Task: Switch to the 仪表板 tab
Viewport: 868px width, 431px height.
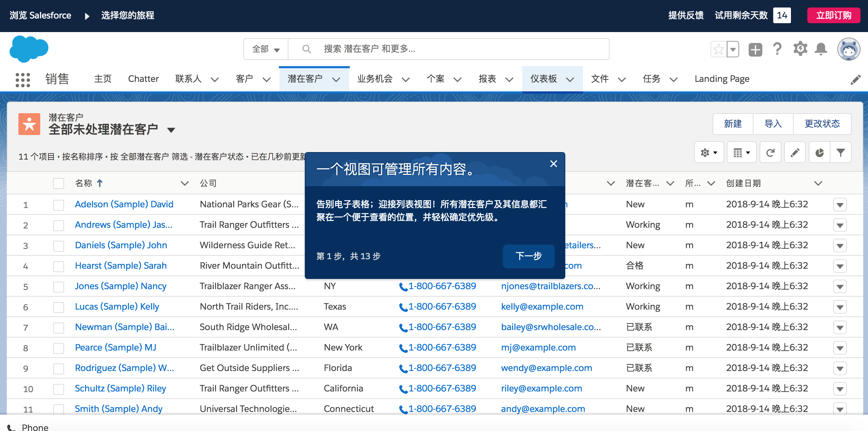Action: (x=543, y=79)
